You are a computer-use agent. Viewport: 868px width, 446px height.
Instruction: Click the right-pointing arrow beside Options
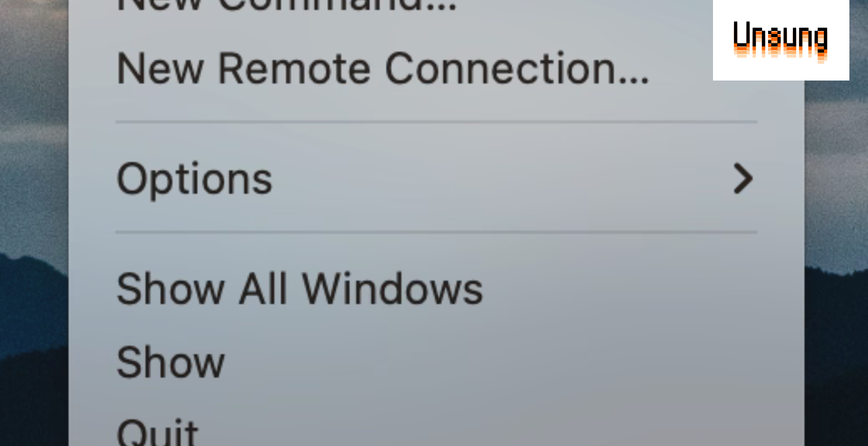click(743, 178)
